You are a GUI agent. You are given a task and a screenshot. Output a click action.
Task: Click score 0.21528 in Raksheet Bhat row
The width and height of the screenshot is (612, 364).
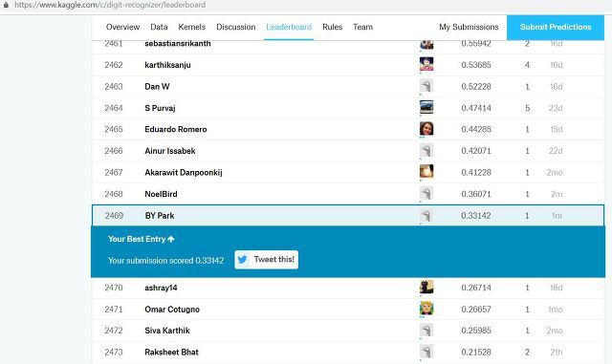point(476,352)
